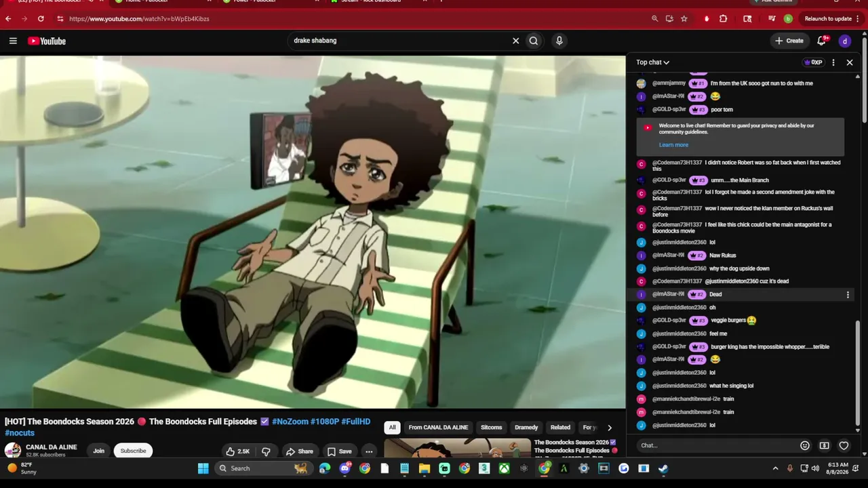
Task: Open the zoom magnifier in address bar
Action: (654, 19)
